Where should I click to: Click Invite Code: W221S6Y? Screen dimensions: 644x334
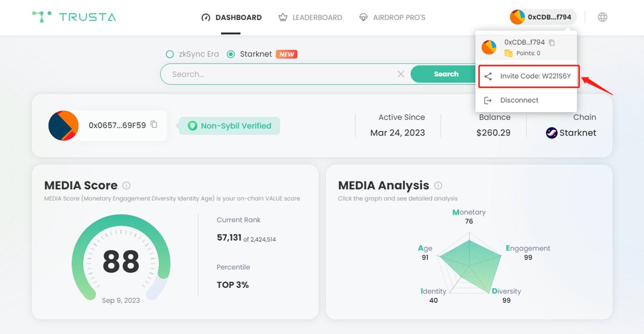pyautogui.click(x=529, y=76)
